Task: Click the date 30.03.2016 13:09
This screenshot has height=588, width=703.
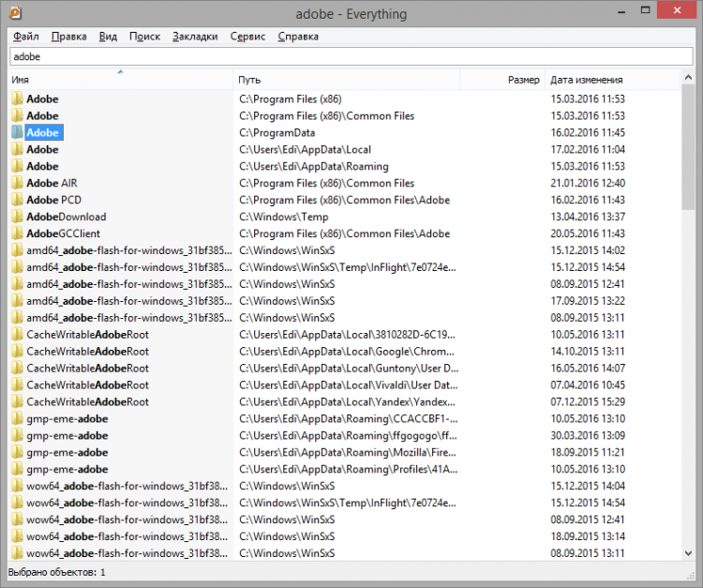Action: pos(588,435)
